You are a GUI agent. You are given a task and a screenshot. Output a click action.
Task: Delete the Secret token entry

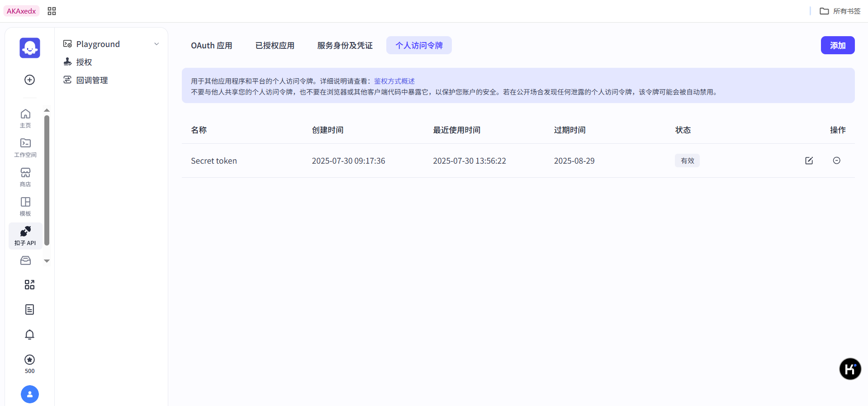(836, 161)
